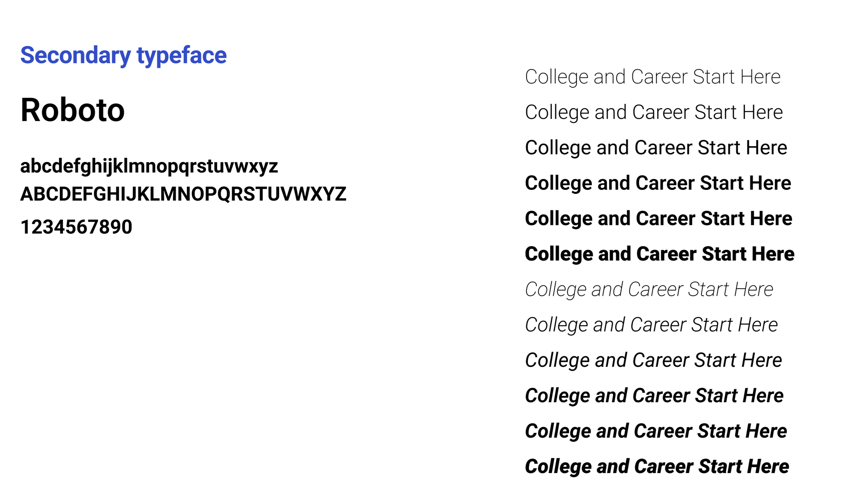Select the light weight sample, second line
The height and width of the screenshot is (488, 868).
(x=654, y=113)
